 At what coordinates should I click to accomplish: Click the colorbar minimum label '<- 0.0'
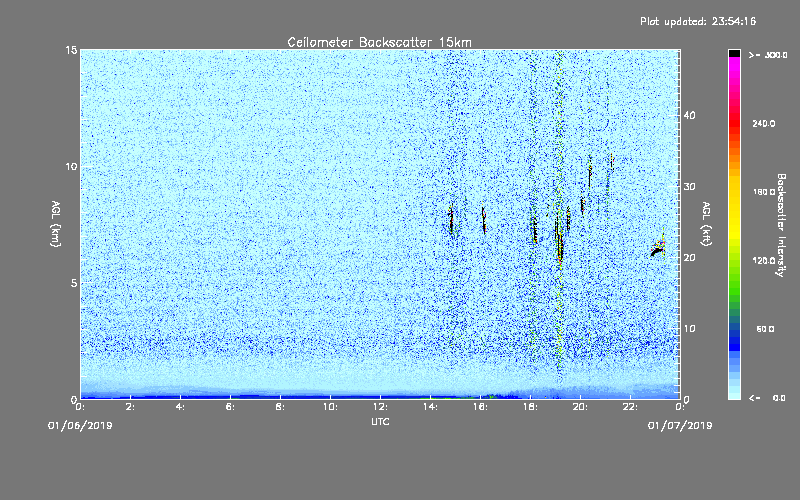(767, 398)
